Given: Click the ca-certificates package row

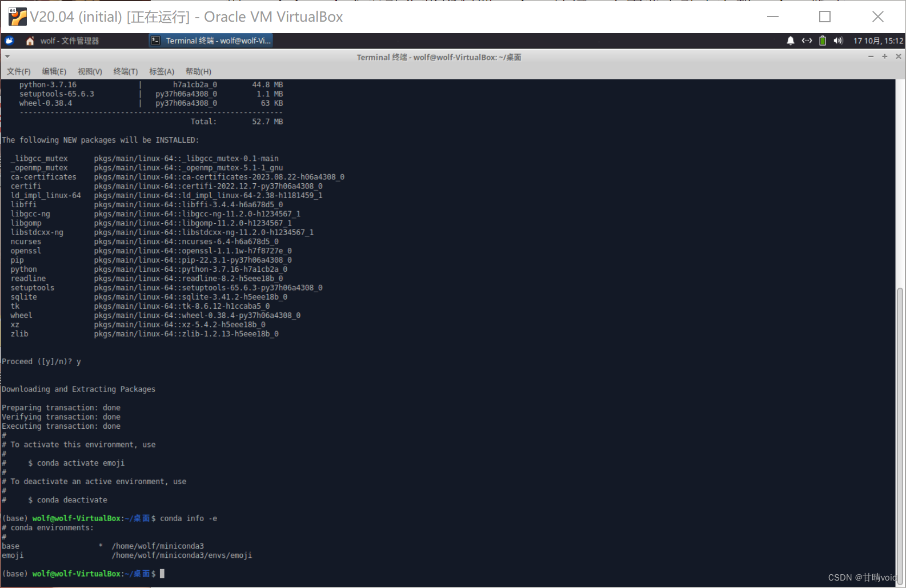Looking at the screenshot, I should coord(177,177).
